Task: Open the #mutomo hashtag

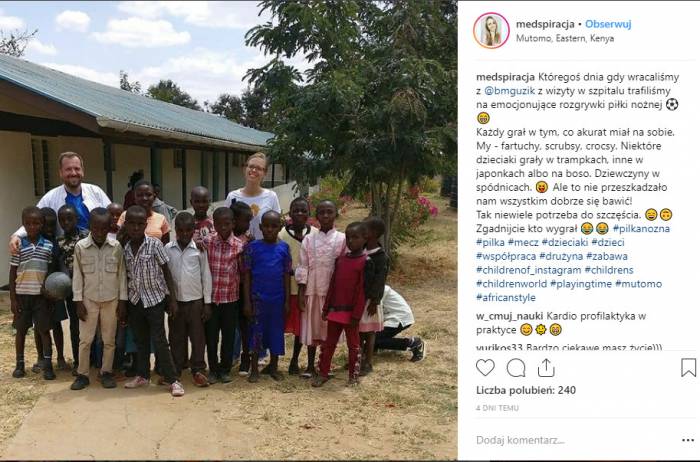Action: pos(638,283)
